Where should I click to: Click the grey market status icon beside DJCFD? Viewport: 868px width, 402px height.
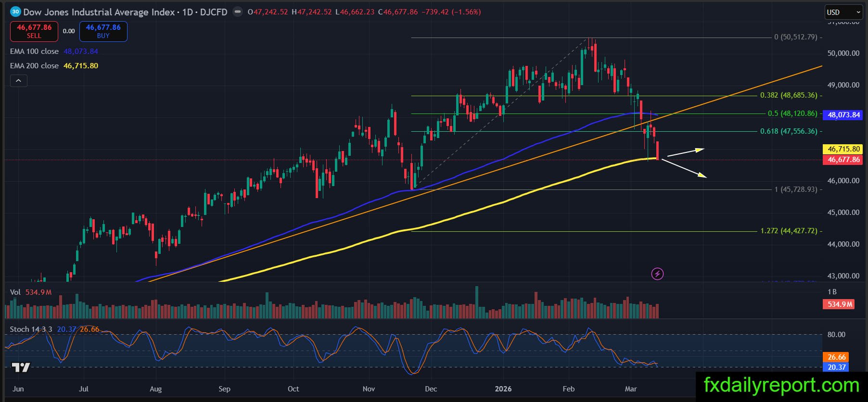238,12
